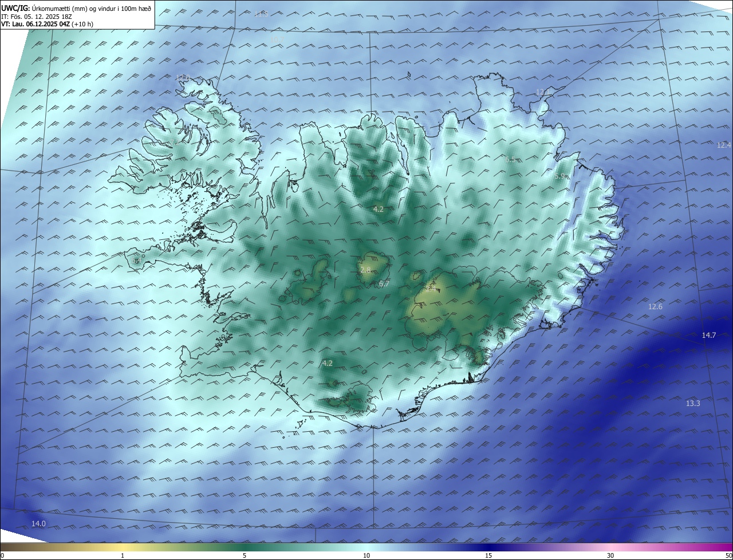Click the 11.5 value label on map
Screen dimensions: 733x560
(x=261, y=14)
